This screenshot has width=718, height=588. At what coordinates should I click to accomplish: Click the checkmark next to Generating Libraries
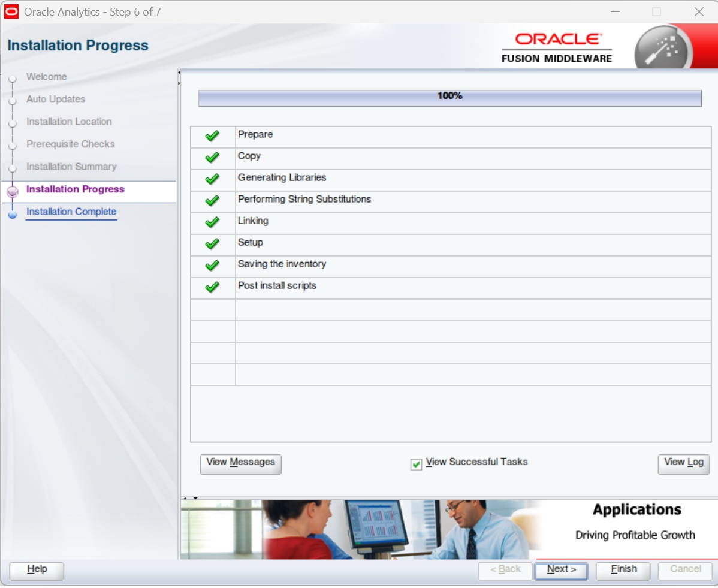tap(212, 179)
